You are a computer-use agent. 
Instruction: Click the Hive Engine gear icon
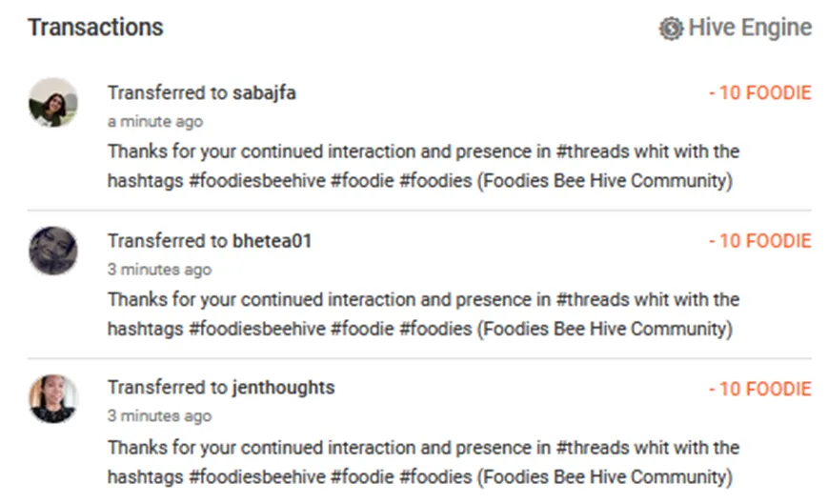click(671, 29)
